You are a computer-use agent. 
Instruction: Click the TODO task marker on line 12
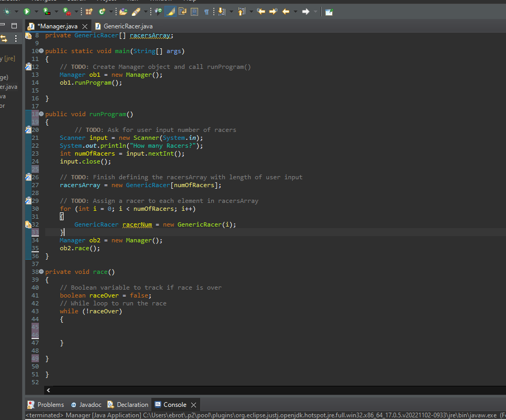pyautogui.click(x=28, y=67)
